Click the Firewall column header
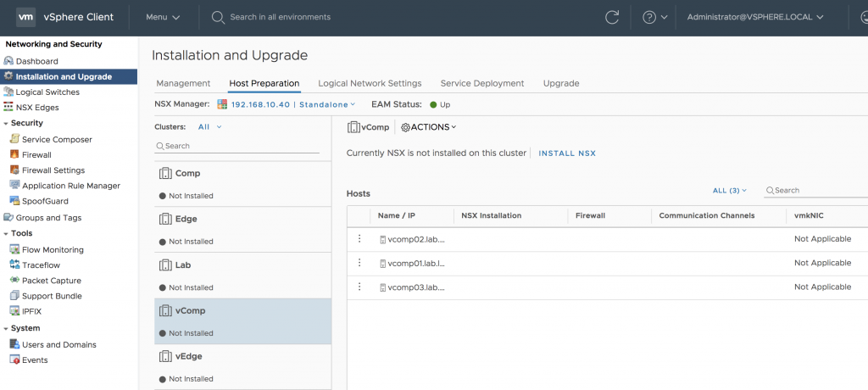The image size is (868, 390). [590, 215]
